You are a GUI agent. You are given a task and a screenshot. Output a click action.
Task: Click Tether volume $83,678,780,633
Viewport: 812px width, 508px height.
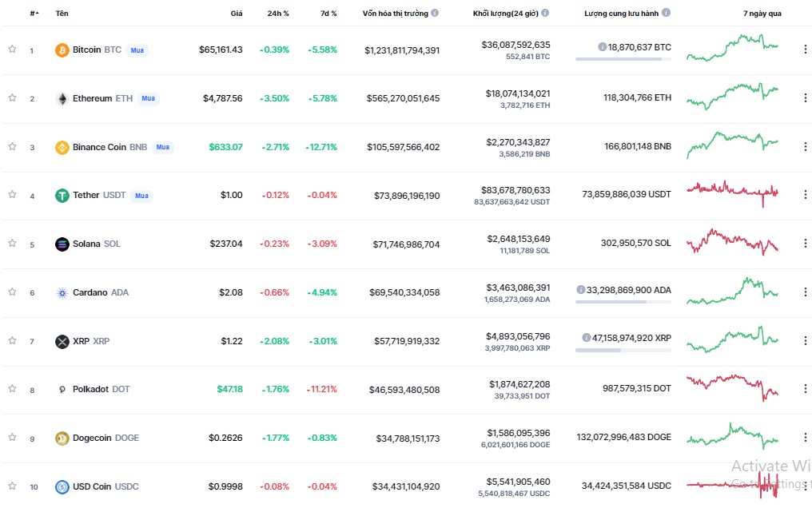tap(515, 190)
